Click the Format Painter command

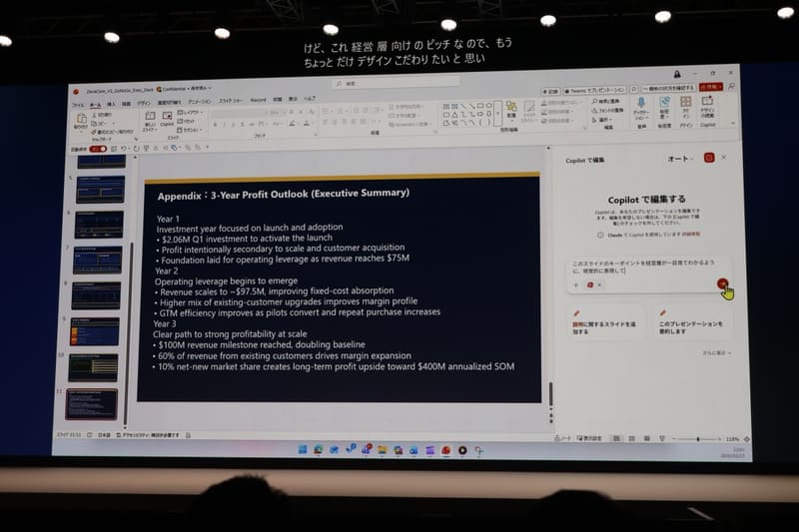[x=112, y=132]
